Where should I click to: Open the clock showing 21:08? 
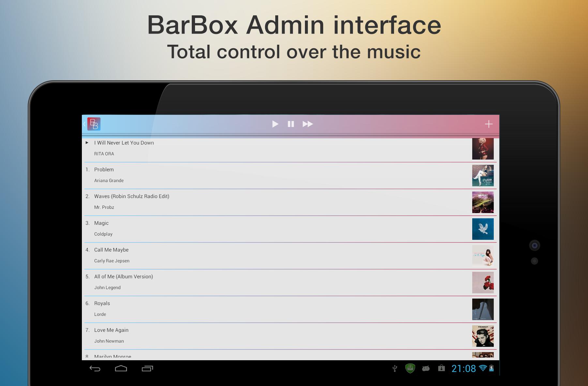pos(463,369)
